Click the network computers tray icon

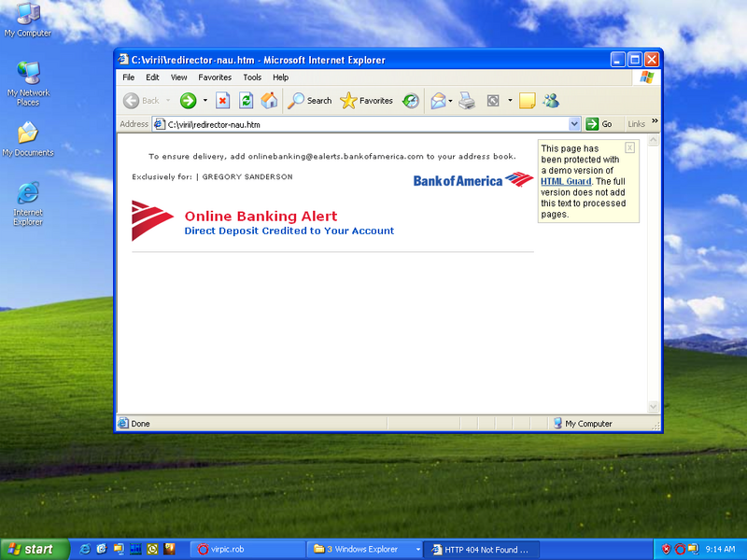(x=693, y=550)
